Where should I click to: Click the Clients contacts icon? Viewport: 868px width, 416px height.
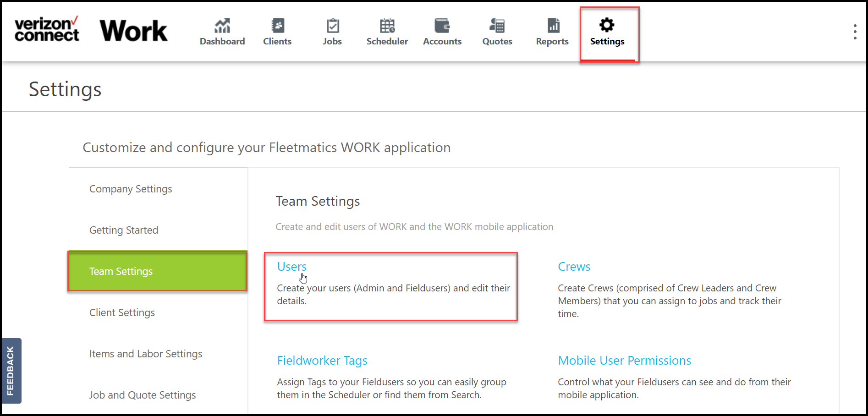tap(277, 25)
